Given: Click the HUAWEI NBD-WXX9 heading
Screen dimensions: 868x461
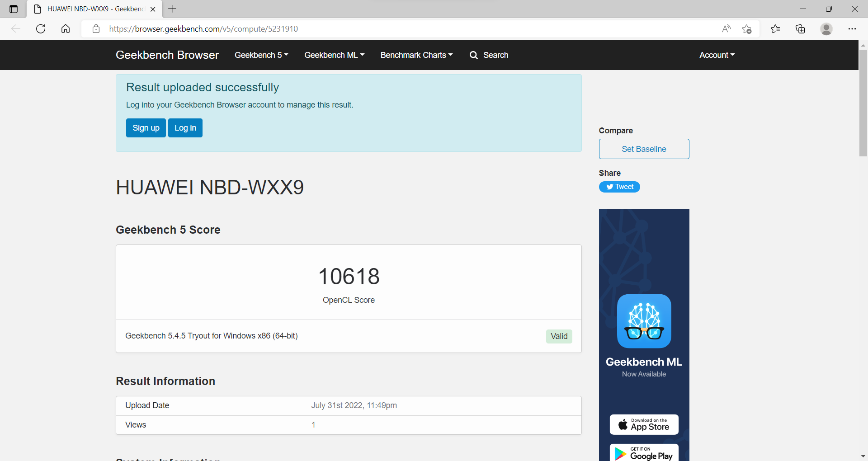Looking at the screenshot, I should tap(210, 187).
